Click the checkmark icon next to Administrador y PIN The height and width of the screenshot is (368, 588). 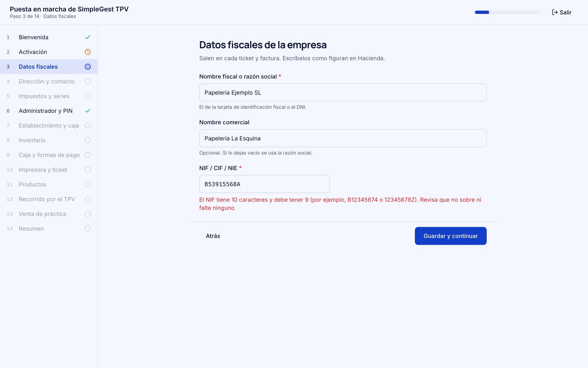(x=88, y=111)
